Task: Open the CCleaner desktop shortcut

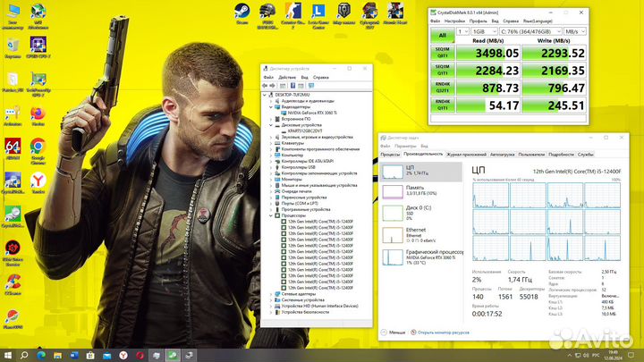Action: click(13, 284)
